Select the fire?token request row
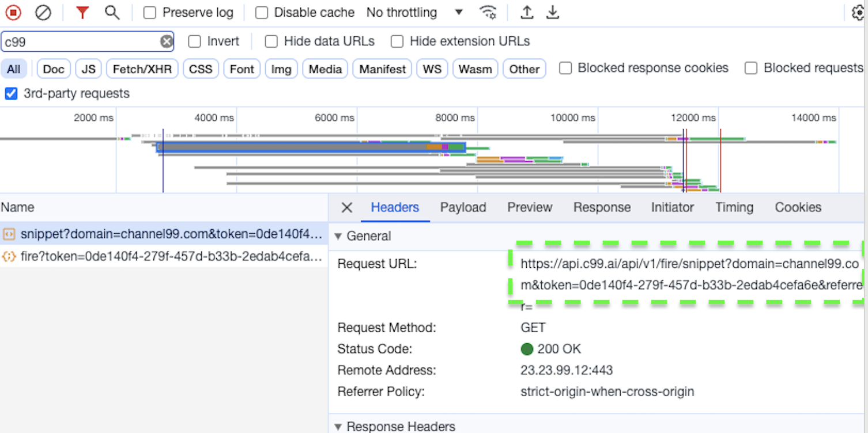Screen dimensions: 868x433 pos(164,256)
